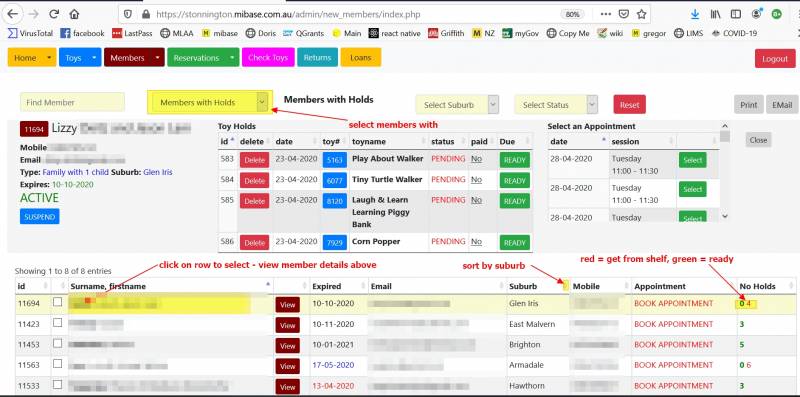Open the Griffith bookmark
800x397 pixels.
(x=446, y=33)
